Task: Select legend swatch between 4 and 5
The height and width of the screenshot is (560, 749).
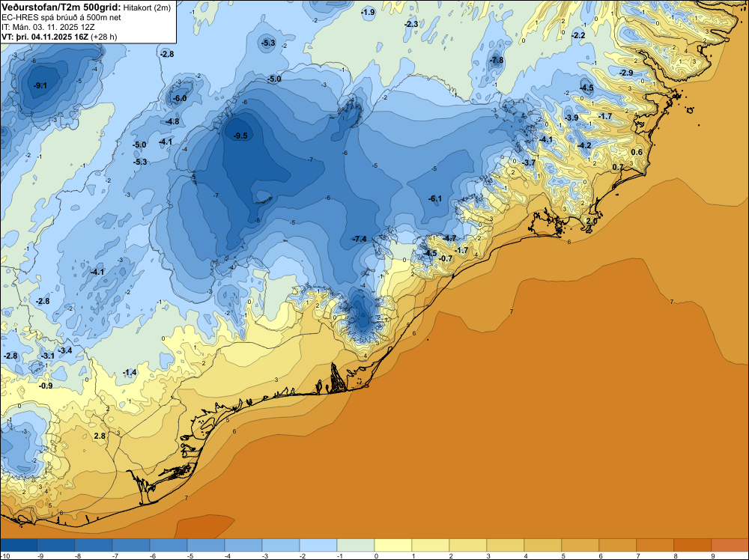Action: [543, 544]
